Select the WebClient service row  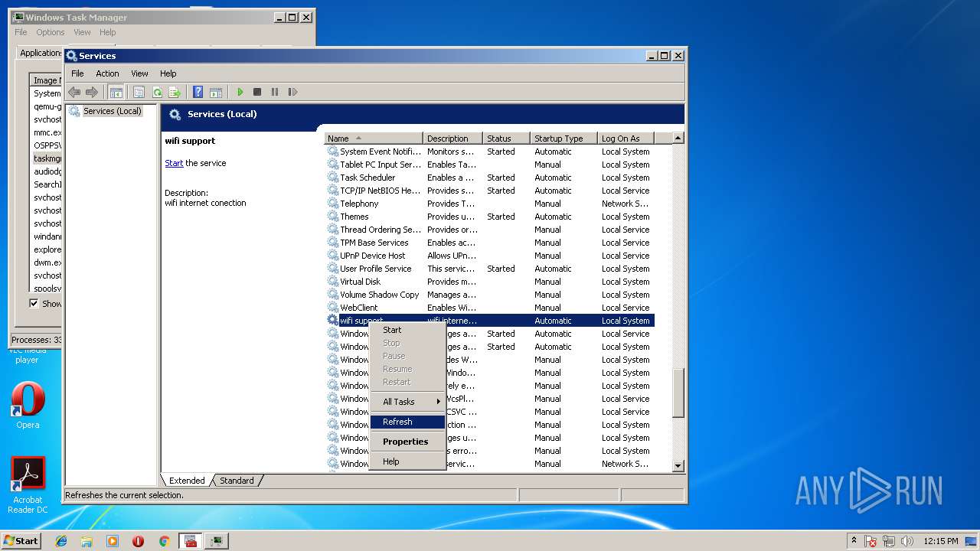(x=490, y=308)
